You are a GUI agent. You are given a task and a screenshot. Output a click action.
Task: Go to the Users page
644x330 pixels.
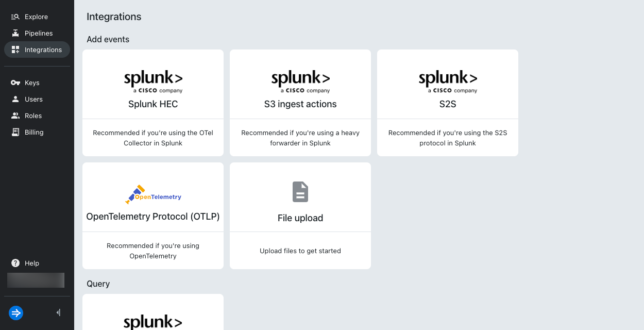[x=37, y=99]
